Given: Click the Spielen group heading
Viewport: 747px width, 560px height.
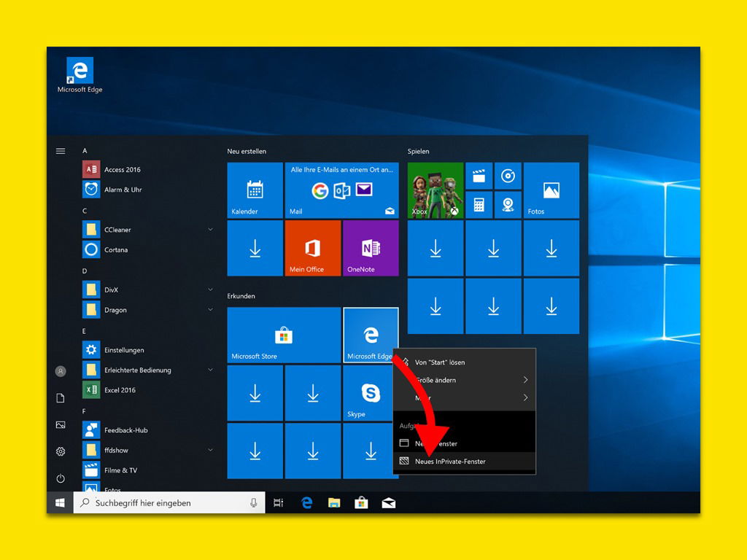Looking at the screenshot, I should (418, 152).
